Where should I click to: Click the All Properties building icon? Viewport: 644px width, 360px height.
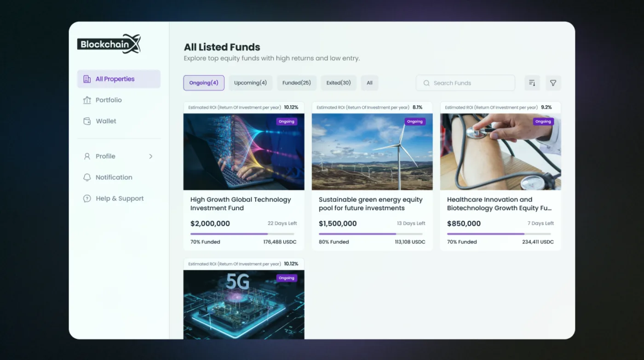[87, 79]
